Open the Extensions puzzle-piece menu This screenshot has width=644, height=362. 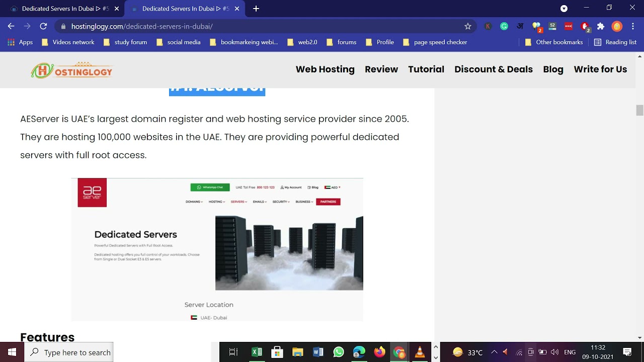point(601,26)
